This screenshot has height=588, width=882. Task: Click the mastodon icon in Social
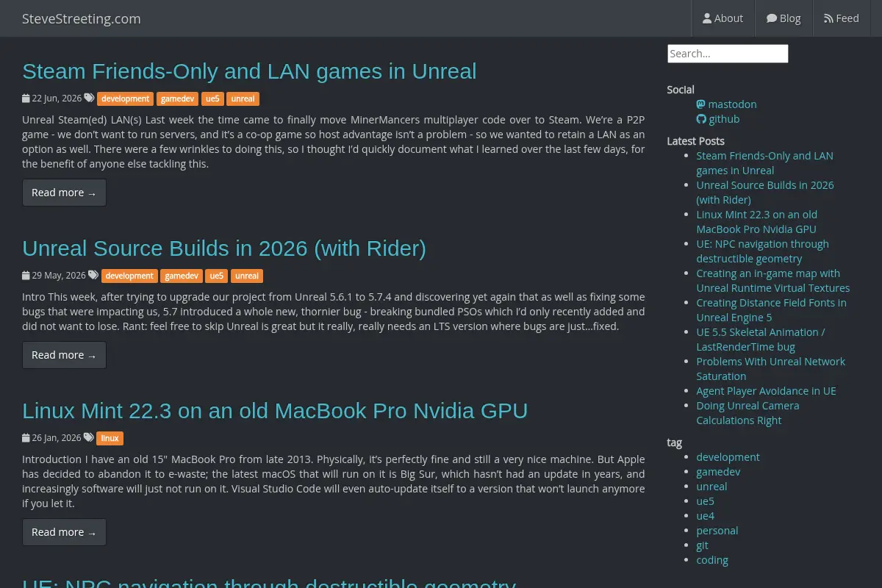[x=701, y=104]
